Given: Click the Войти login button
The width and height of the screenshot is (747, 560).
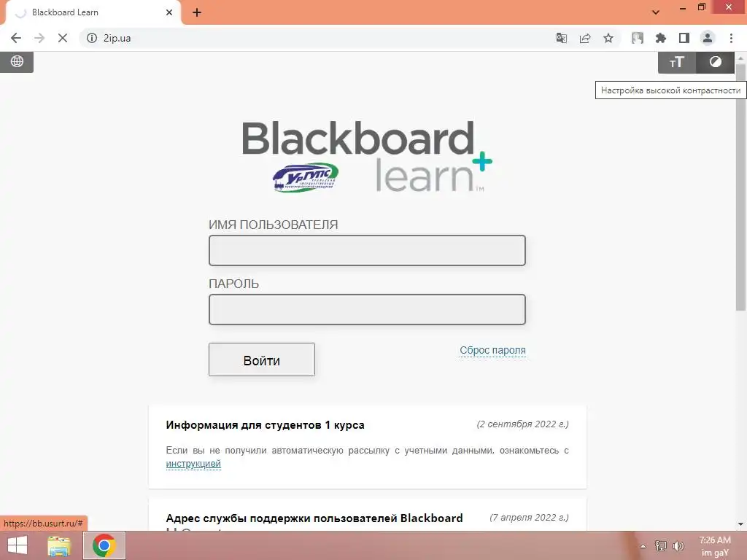Looking at the screenshot, I should pyautogui.click(x=262, y=359).
